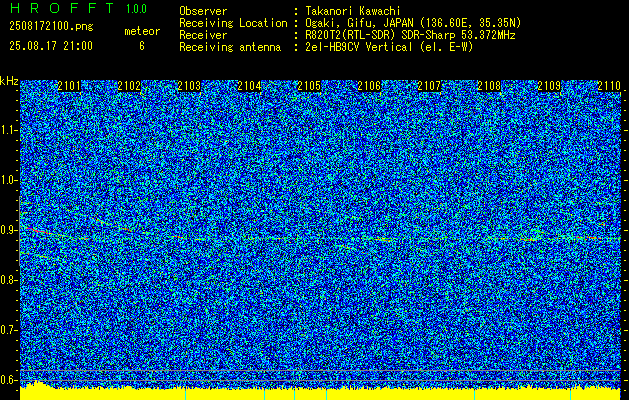This screenshot has height=400, width=629.
Task: Click the 0.6 kHz axis label
Action: click(8, 380)
